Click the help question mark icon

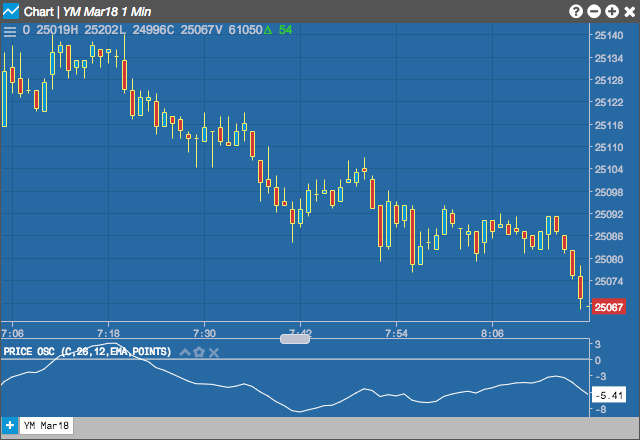(x=576, y=11)
